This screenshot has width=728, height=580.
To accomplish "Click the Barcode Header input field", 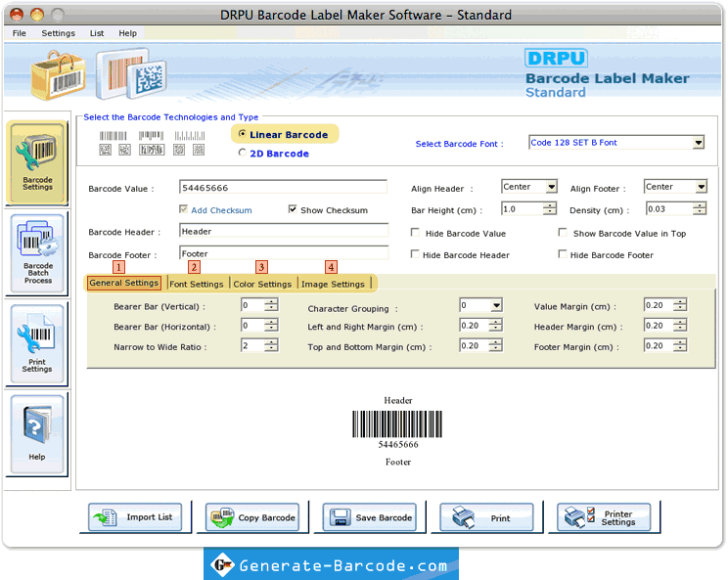I will (283, 231).
